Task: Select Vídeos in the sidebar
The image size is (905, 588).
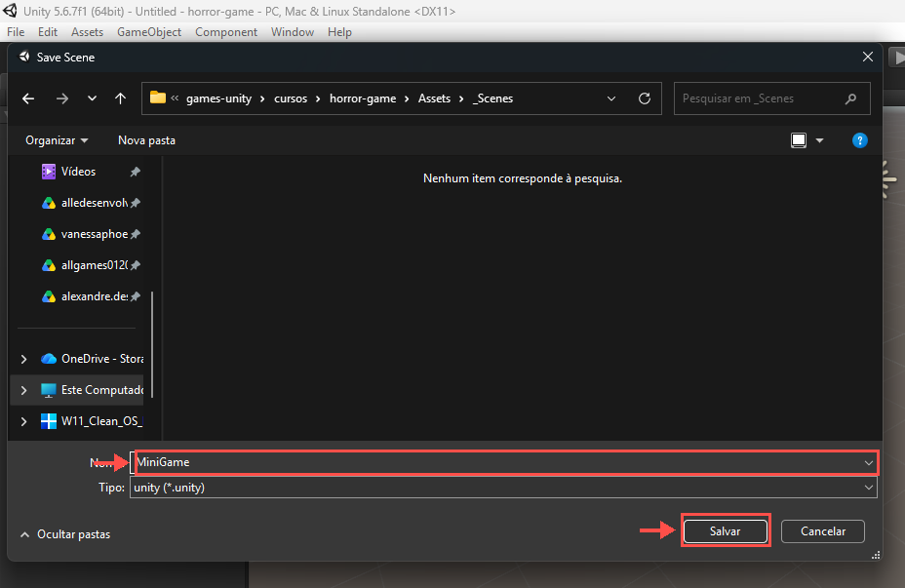Action: 78,172
